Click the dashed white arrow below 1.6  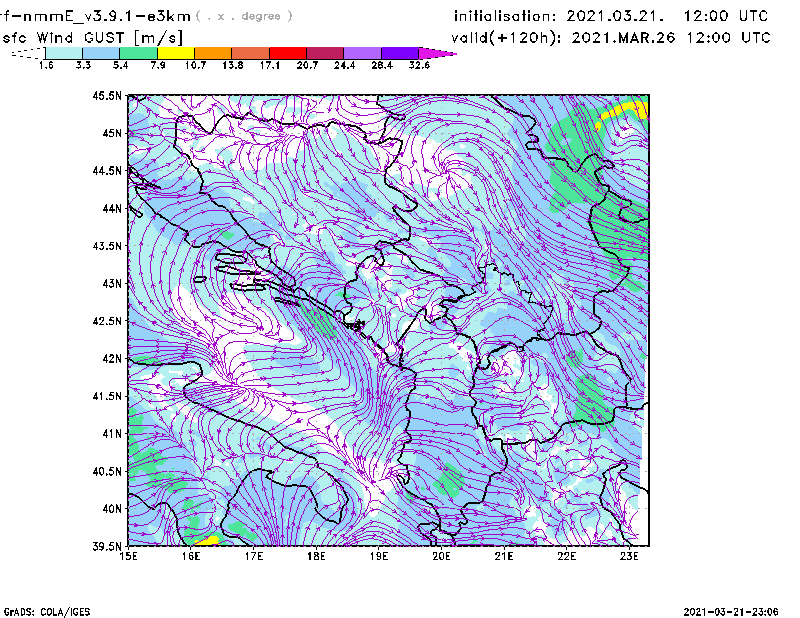[28, 53]
